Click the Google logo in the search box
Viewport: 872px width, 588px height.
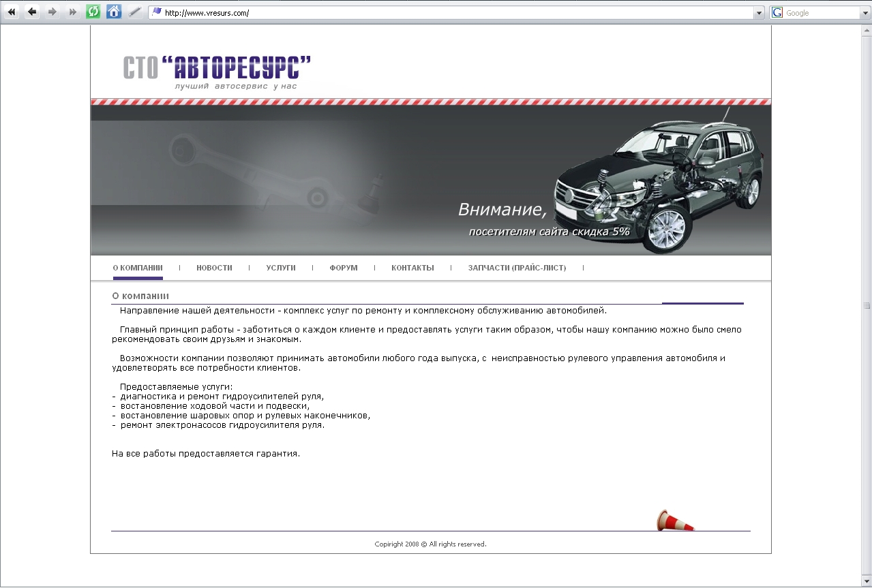coord(777,12)
